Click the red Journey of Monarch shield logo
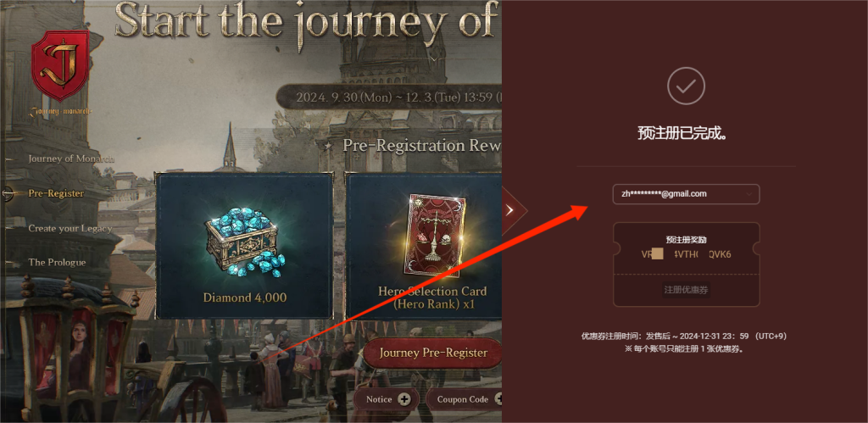Image resolution: width=868 pixels, height=423 pixels. coord(60,65)
